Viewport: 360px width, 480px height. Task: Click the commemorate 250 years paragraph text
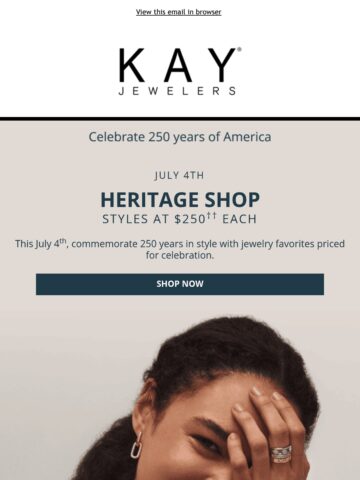(180, 249)
